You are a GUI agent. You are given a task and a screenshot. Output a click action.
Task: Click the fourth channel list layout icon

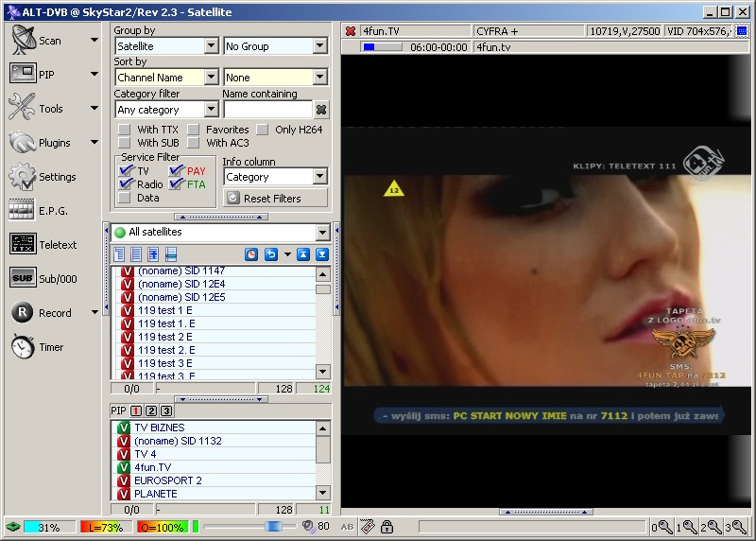pyautogui.click(x=171, y=253)
